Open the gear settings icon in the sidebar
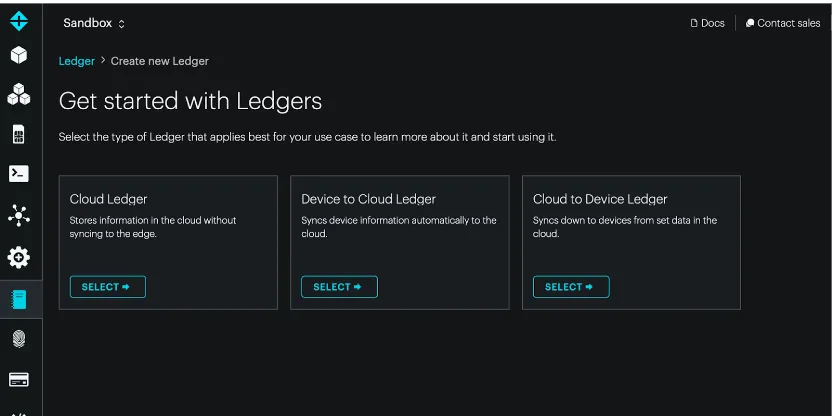 (19, 257)
